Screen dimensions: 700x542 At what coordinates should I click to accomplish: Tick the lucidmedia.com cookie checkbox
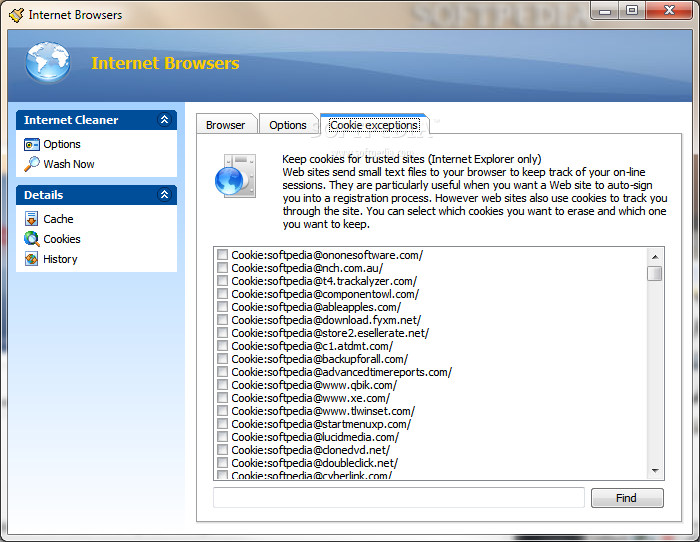pyautogui.click(x=222, y=437)
